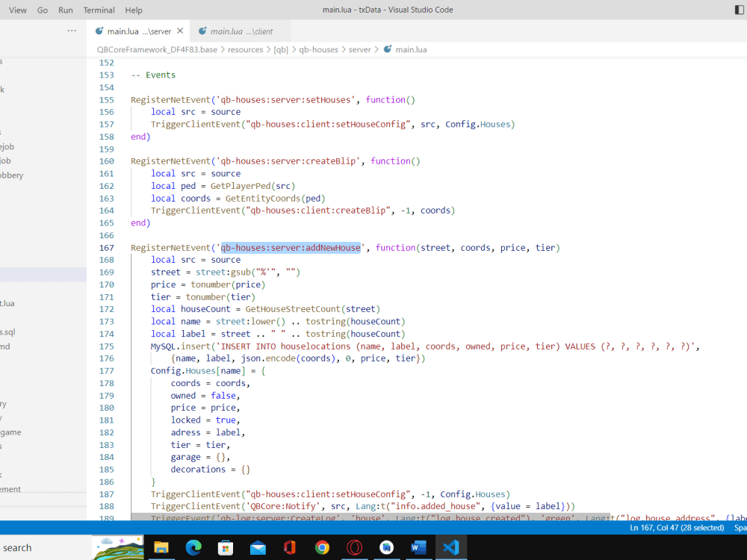Click 'qb-houses:server:setHouses' event name

pos(286,100)
